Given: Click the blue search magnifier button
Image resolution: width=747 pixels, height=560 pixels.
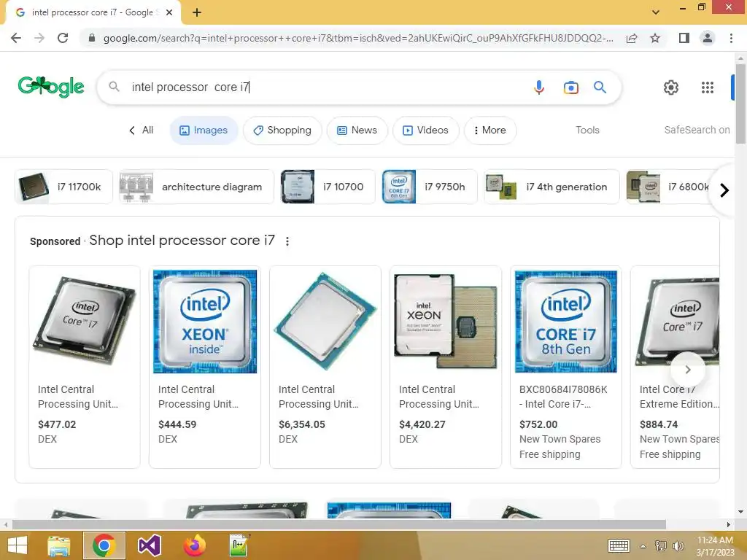Looking at the screenshot, I should click(600, 87).
